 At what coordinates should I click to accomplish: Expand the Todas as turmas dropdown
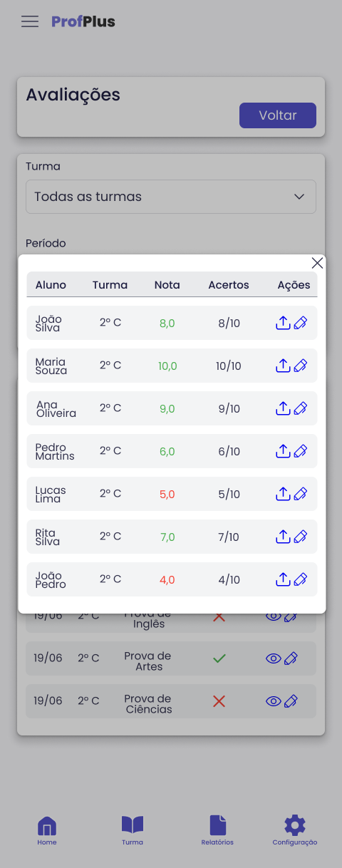point(171,197)
